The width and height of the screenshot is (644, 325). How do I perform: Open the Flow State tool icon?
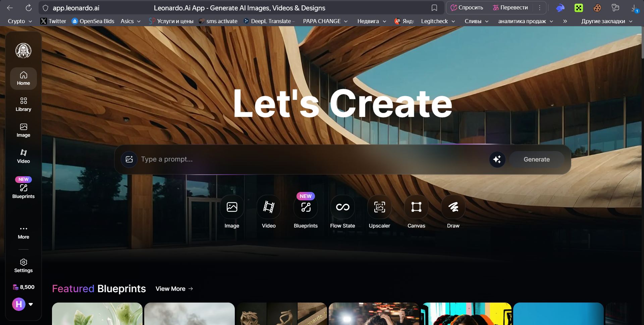342,207
